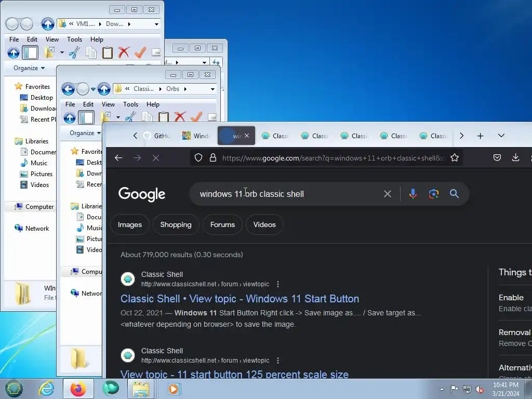The height and width of the screenshot is (399, 532).
Task: Switch to the Wind... tab with Windows icon
Action: (196, 136)
